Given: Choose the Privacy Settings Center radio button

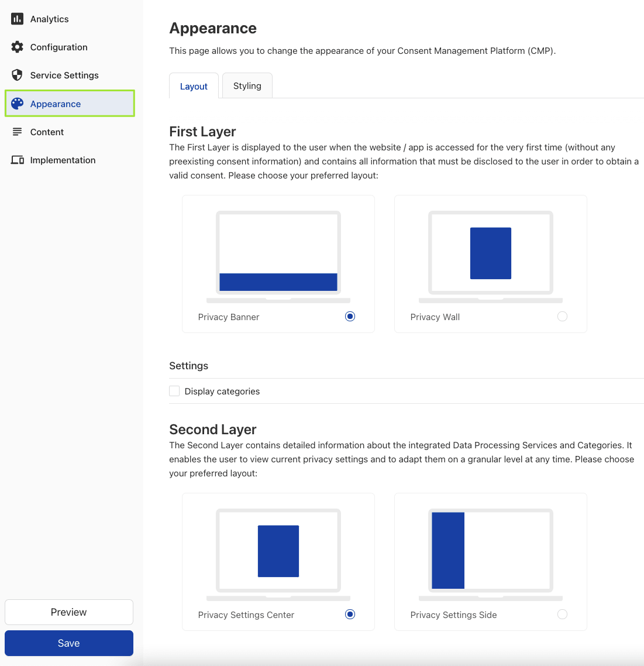Looking at the screenshot, I should tap(350, 614).
